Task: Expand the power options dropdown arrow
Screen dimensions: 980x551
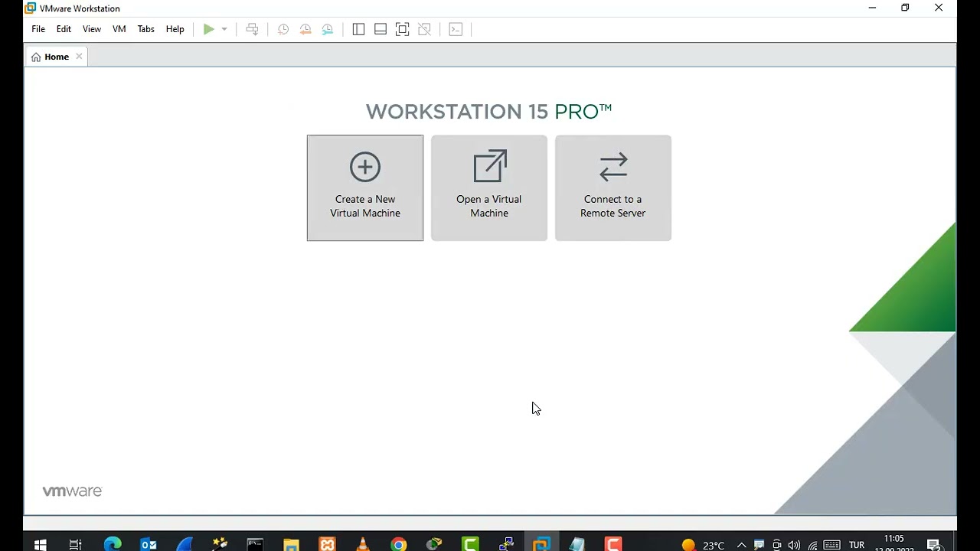Action: (x=224, y=29)
